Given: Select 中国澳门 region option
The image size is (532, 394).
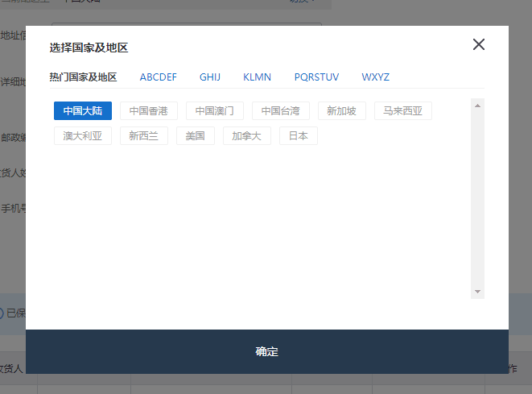Looking at the screenshot, I should coord(215,110).
